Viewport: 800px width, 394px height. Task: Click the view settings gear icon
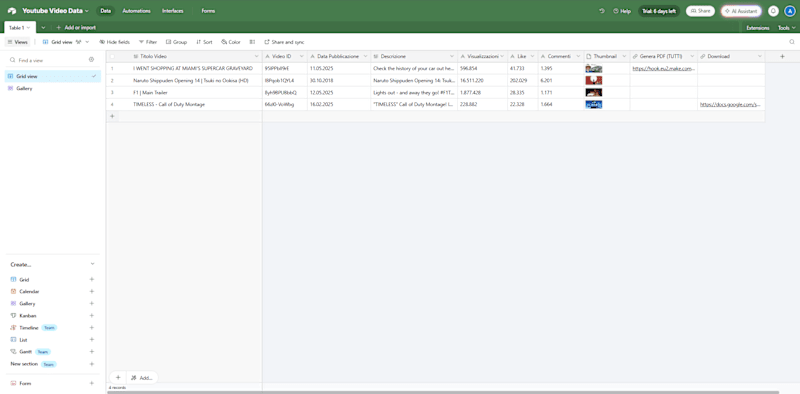pyautogui.click(x=91, y=60)
